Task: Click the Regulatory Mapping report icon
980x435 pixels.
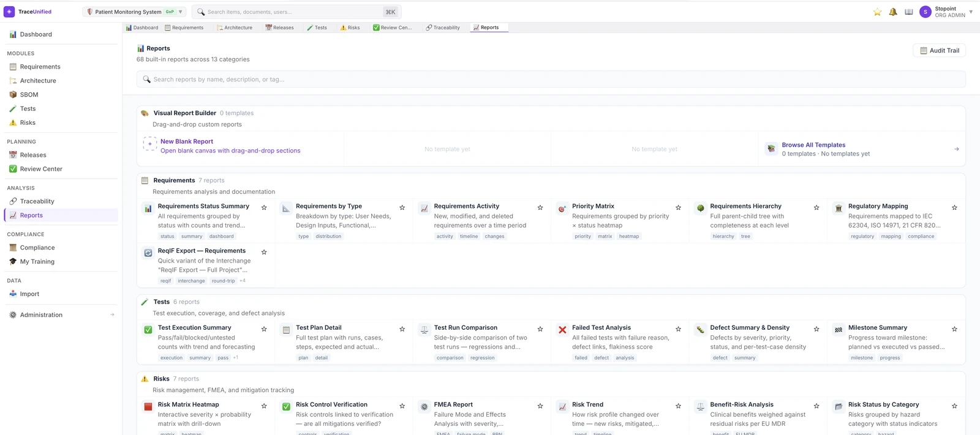Action: [839, 209]
